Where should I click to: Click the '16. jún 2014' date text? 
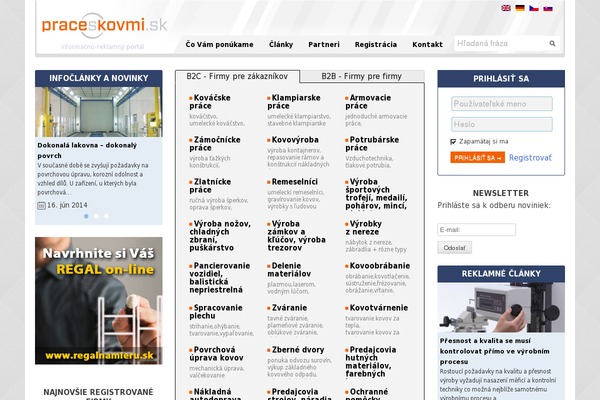[x=67, y=205]
